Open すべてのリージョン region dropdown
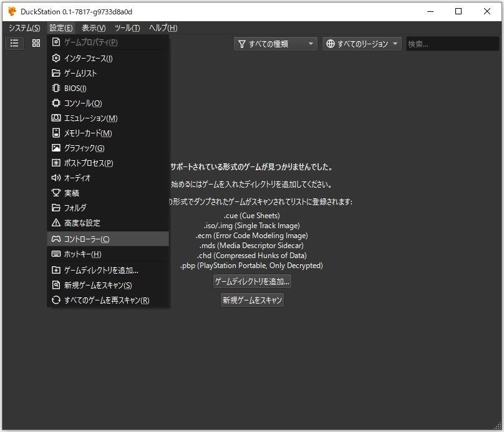This screenshot has height=432, width=504. click(x=362, y=44)
